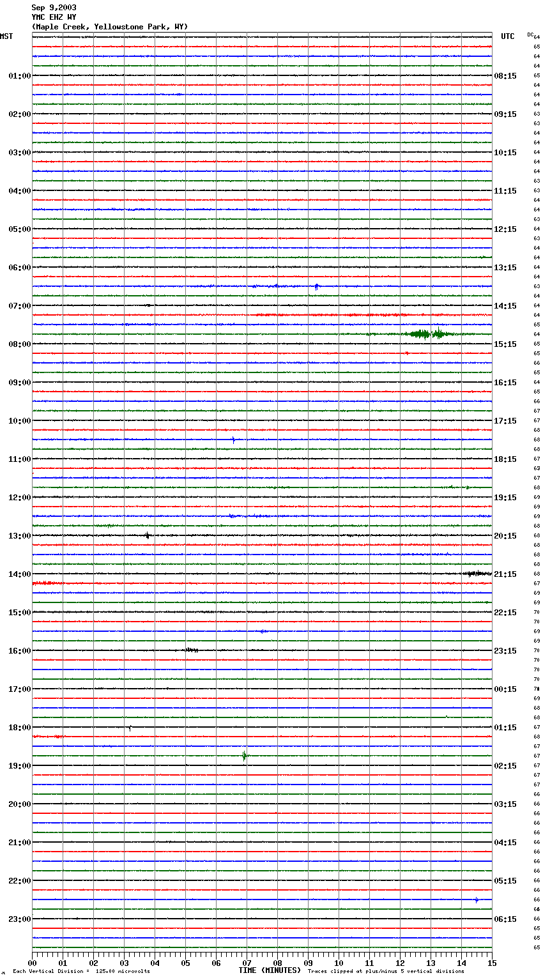Select the '23:00' MST time label
This screenshot has height=980, width=543.
20,919
